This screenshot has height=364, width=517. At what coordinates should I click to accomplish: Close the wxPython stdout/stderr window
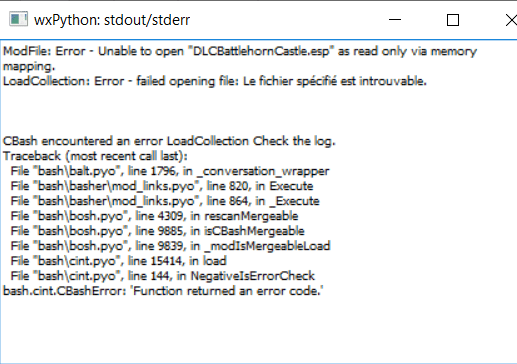tap(511, 20)
